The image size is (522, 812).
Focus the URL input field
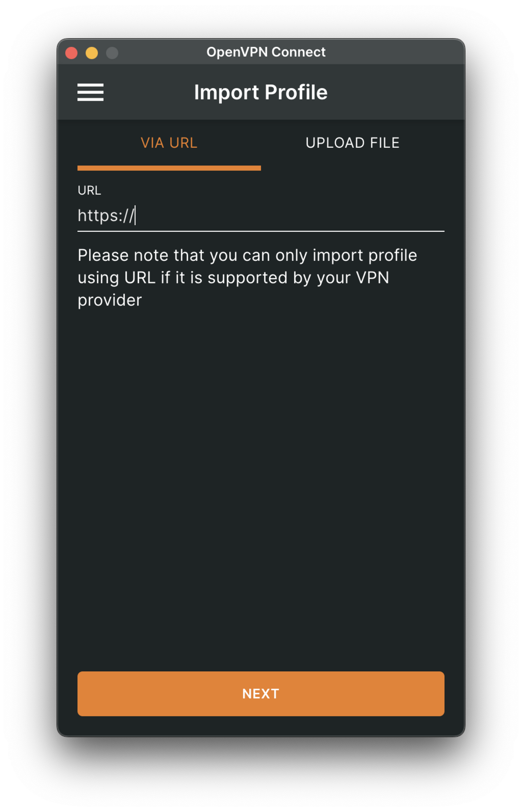pos(261,216)
